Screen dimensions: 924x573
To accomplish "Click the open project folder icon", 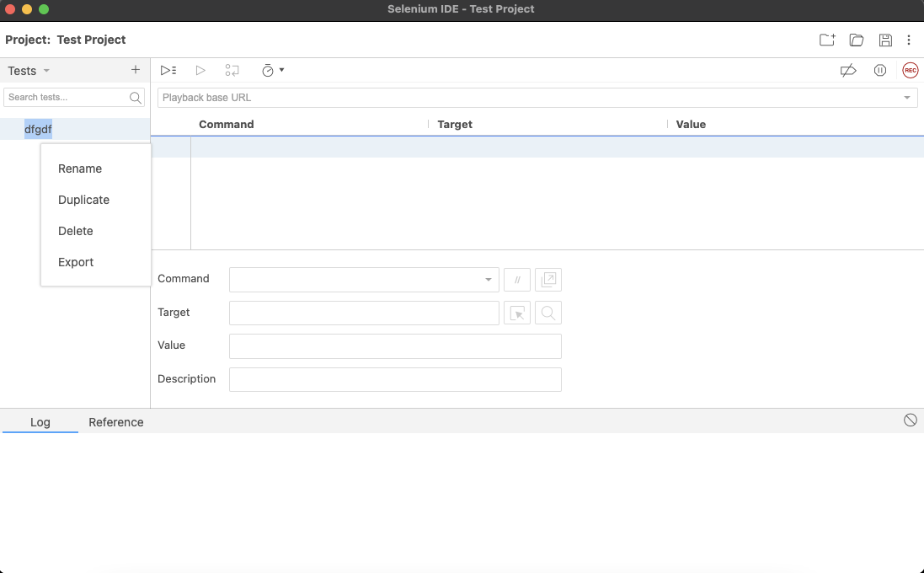I will point(857,40).
